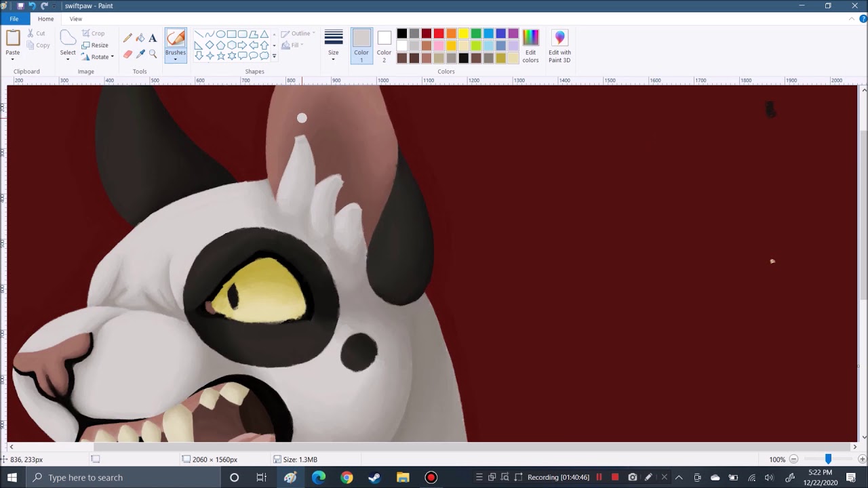
Task: Pick the yellow color swatch
Action: point(464,34)
